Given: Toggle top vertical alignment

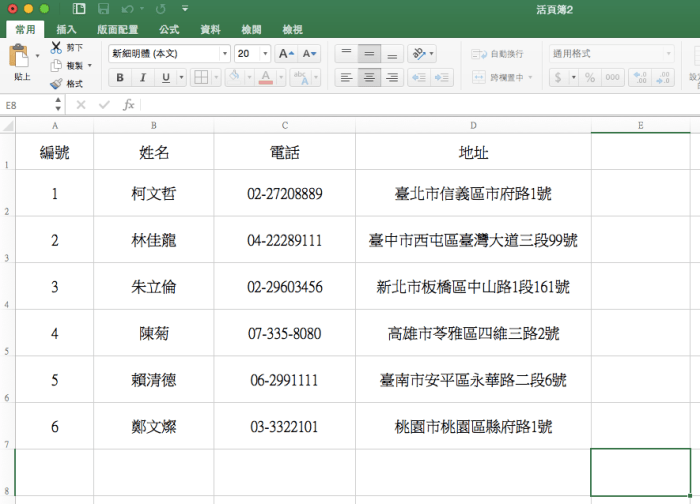Looking at the screenshot, I should 346,54.
